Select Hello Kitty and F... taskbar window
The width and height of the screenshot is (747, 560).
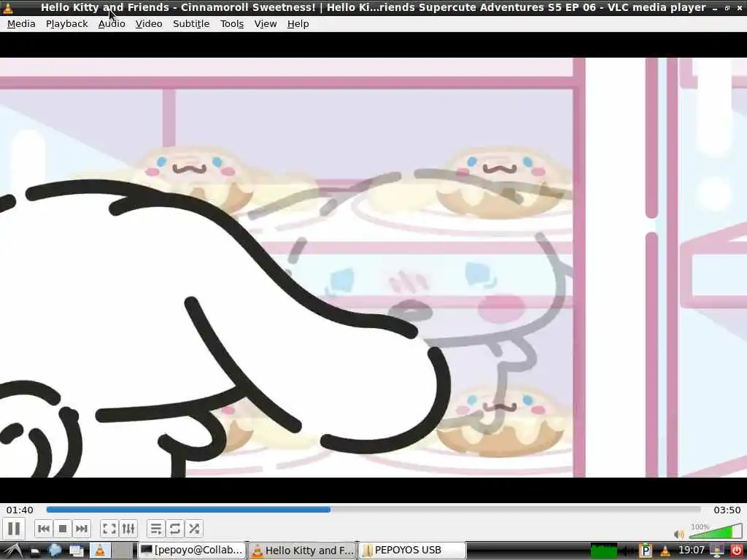point(303,551)
